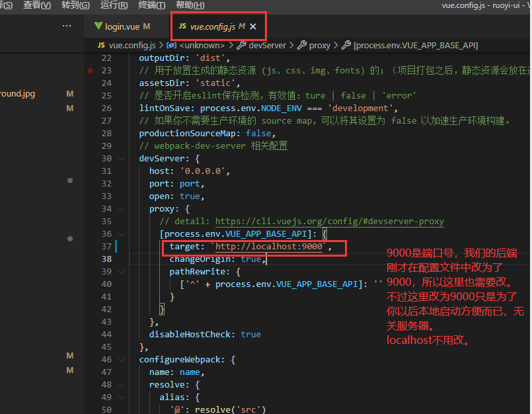Open the 查看(V) menu
The width and height of the screenshot is (532, 414).
coord(36,5)
